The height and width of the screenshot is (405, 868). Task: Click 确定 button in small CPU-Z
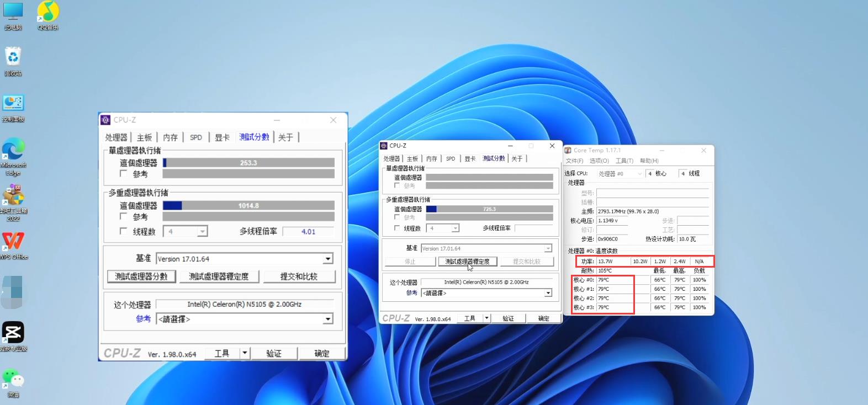coord(543,318)
